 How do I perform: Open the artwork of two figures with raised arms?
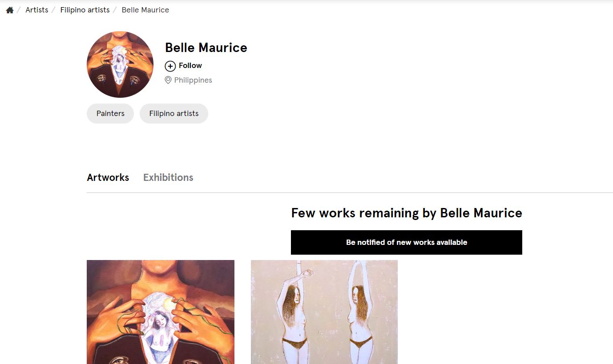pos(324,311)
